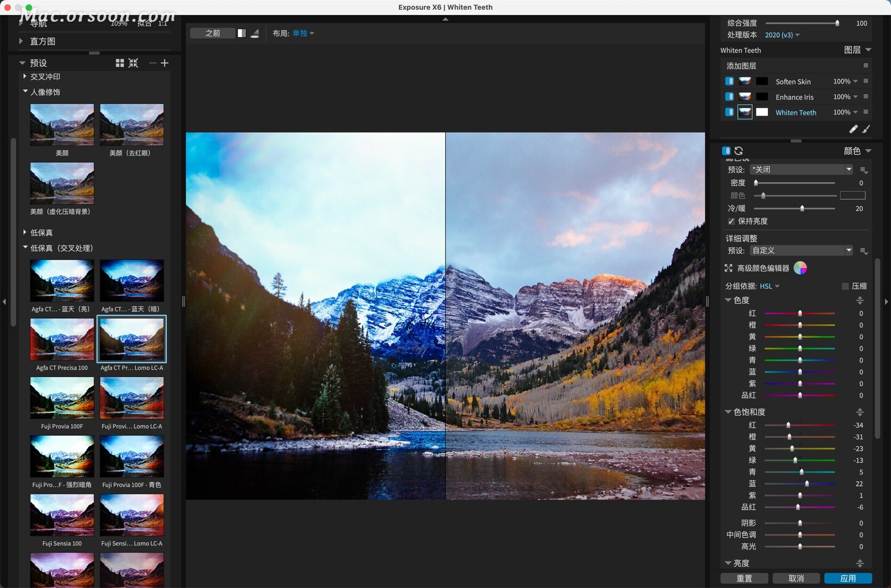Enable the 压缩 checkbox near HSL

click(845, 286)
